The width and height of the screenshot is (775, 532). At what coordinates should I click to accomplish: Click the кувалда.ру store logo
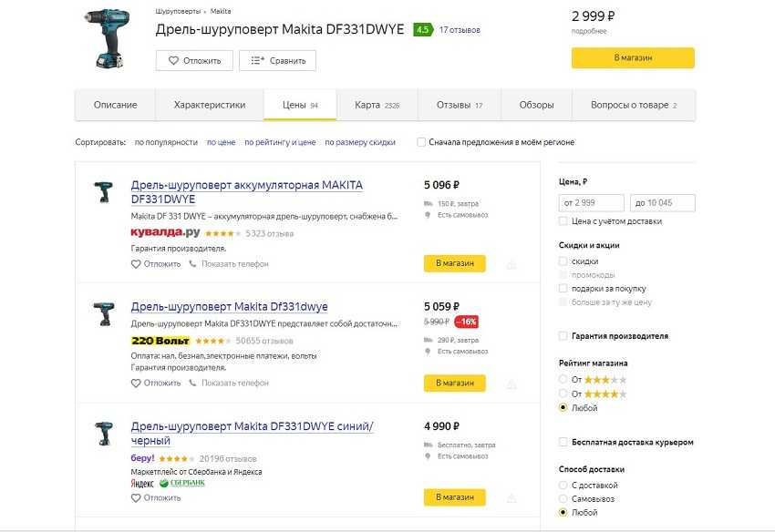coord(163,233)
